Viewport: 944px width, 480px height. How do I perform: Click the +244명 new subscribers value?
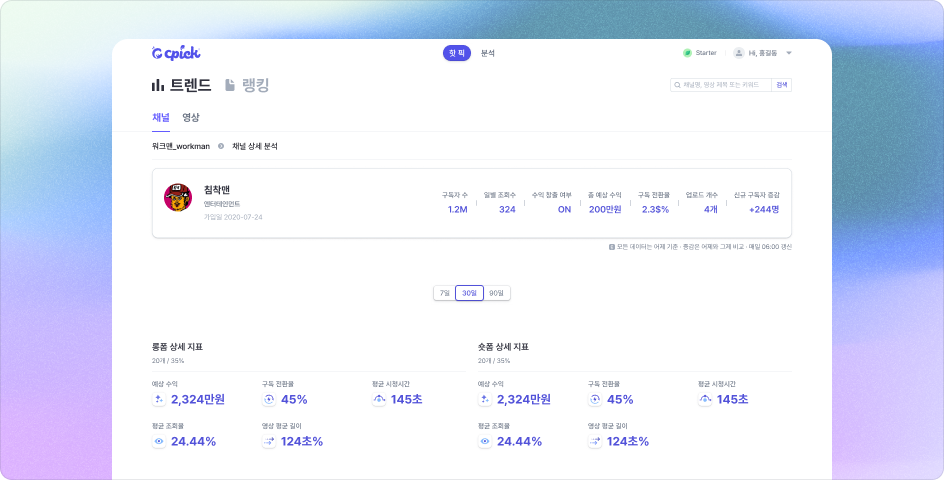point(765,209)
